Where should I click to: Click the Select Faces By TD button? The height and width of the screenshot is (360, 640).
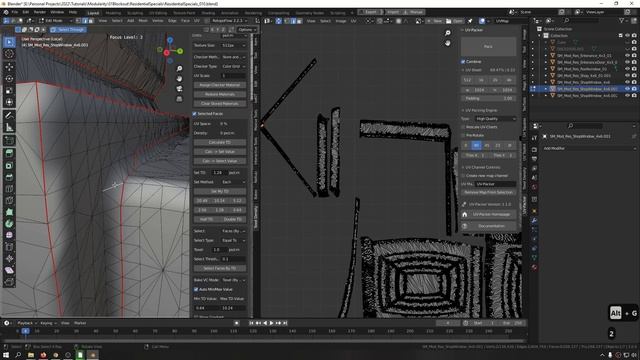point(220,269)
